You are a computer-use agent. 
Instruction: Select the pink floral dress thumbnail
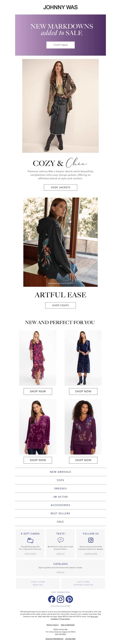point(38,358)
